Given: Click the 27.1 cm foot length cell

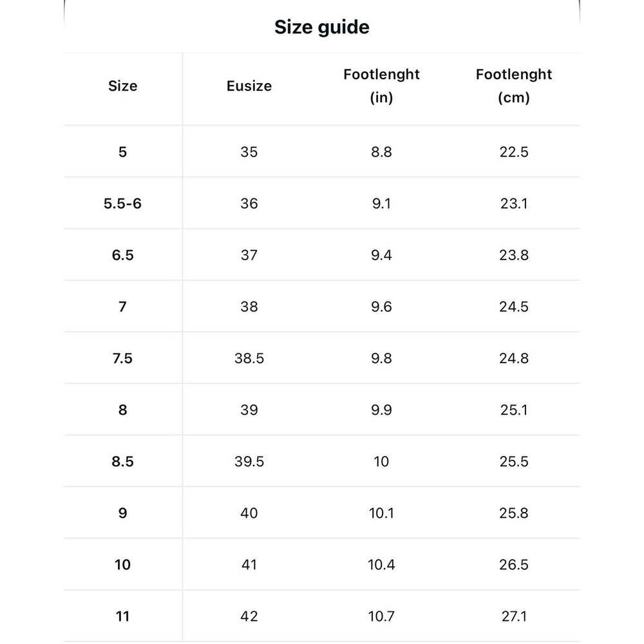Looking at the screenshot, I should click(x=514, y=616).
